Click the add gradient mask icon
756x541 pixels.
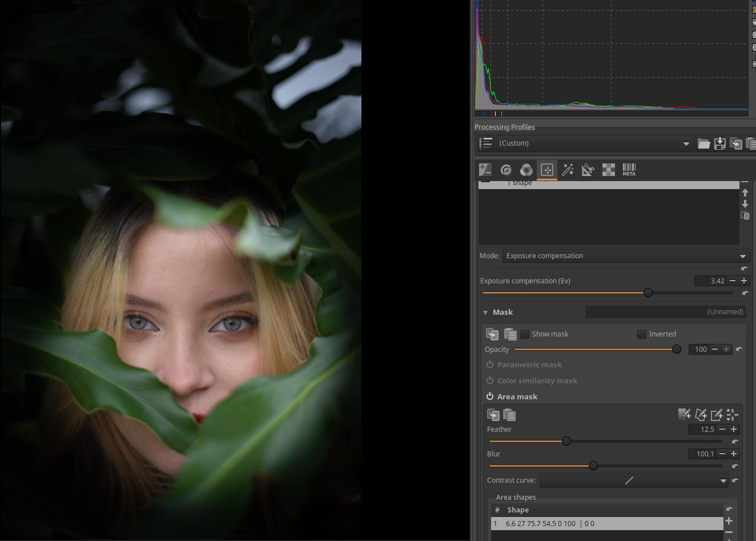(684, 415)
